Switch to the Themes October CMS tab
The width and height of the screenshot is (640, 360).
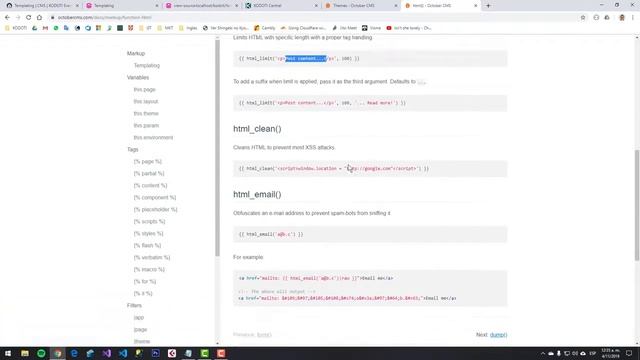(x=361, y=6)
